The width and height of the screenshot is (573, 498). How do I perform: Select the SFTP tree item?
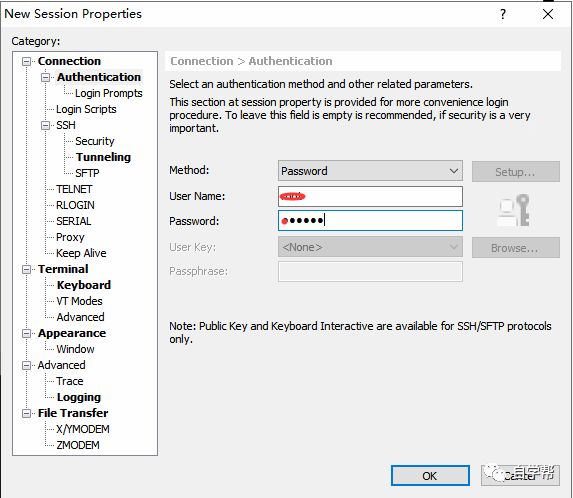pyautogui.click(x=87, y=173)
